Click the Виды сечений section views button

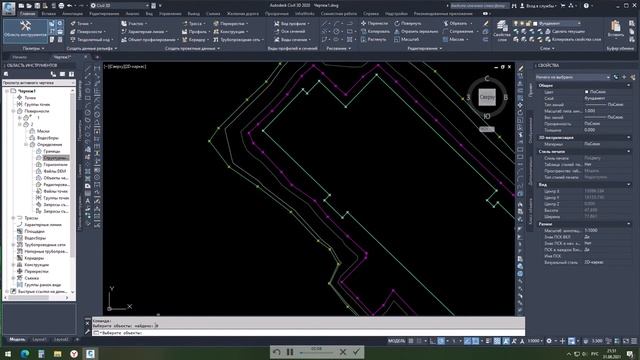coord(293,40)
